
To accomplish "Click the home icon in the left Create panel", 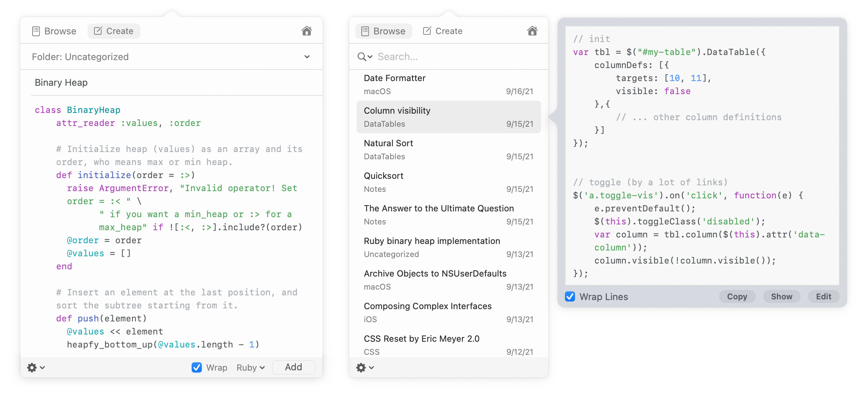I will [307, 31].
